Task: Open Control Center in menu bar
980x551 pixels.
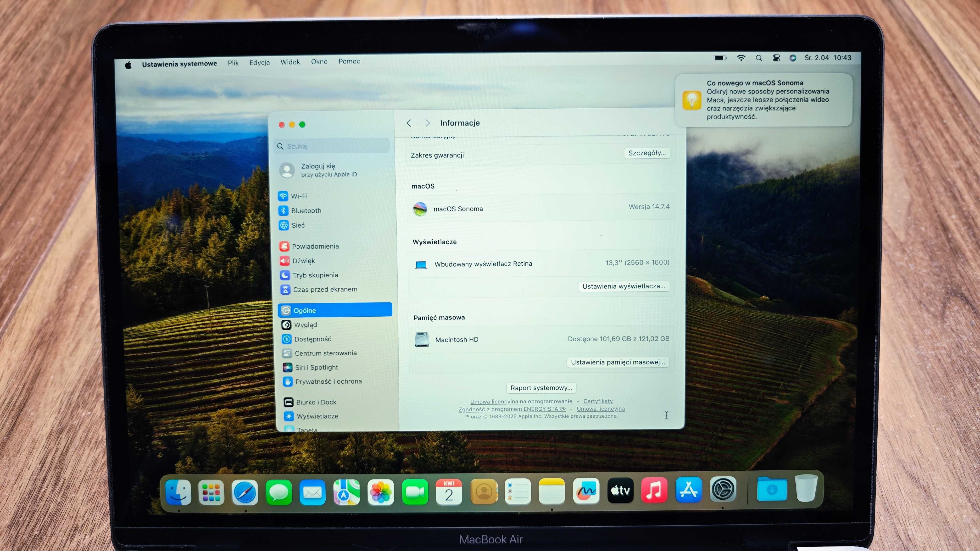Action: [776, 58]
